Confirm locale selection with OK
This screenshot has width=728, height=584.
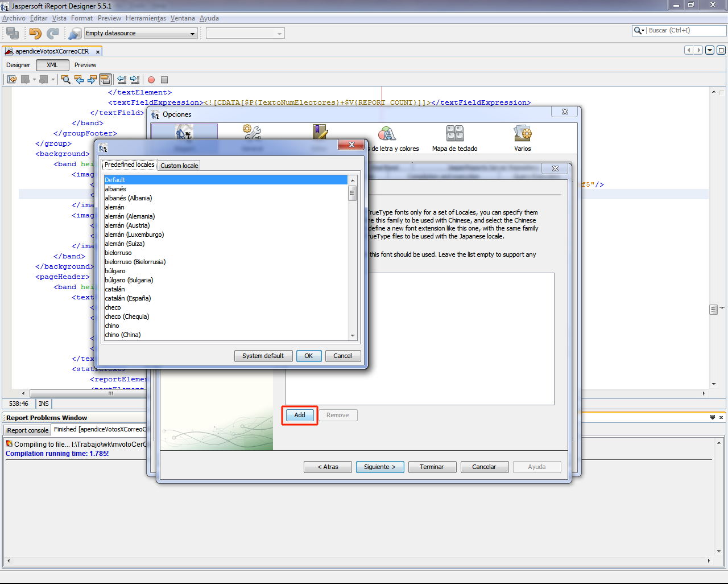coord(308,356)
